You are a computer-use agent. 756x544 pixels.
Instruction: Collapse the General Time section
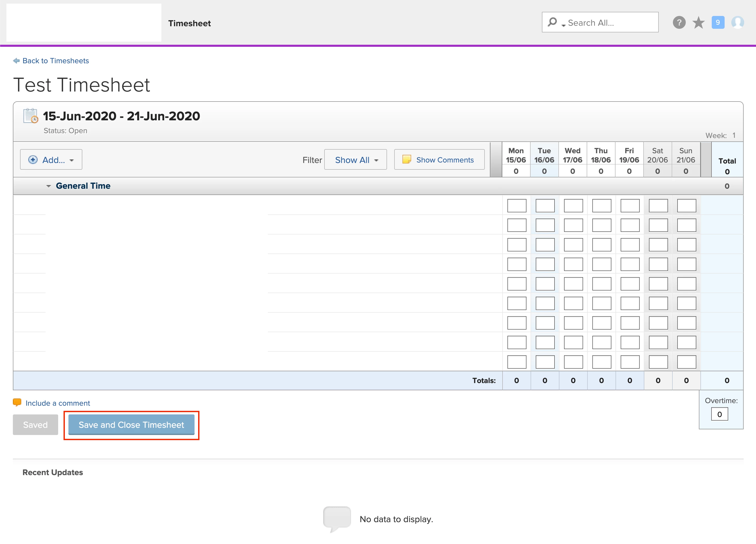click(49, 186)
